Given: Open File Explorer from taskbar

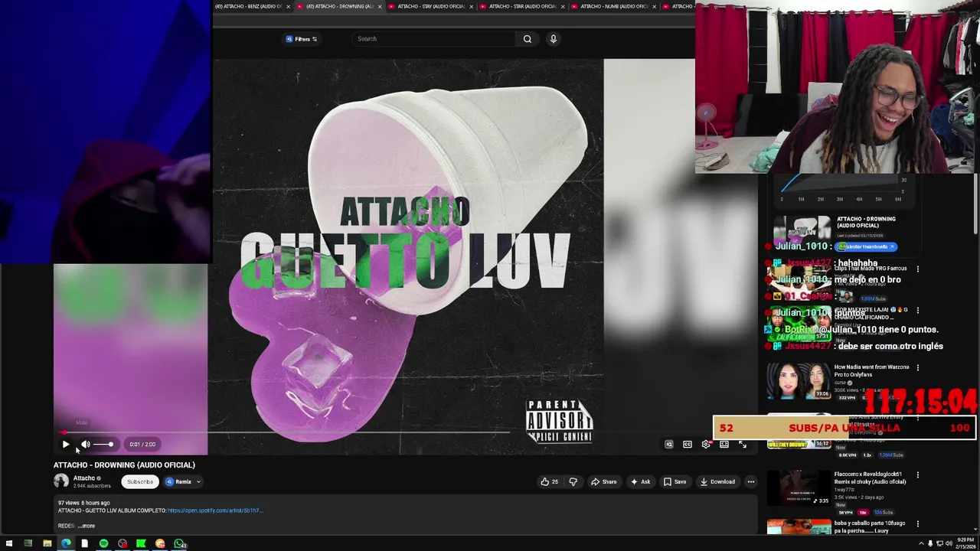Looking at the screenshot, I should (47, 544).
